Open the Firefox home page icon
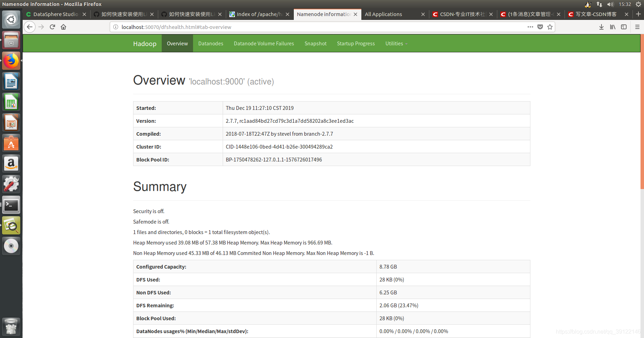This screenshot has height=338, width=644. 63,27
